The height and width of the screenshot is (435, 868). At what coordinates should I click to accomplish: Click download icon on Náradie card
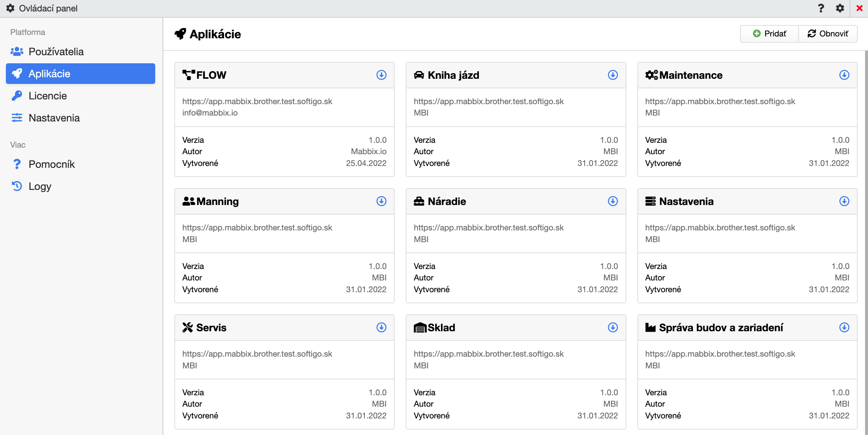point(613,201)
